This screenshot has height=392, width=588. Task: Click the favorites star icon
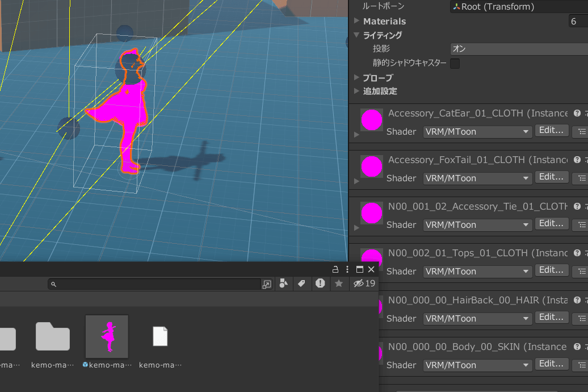(x=339, y=283)
